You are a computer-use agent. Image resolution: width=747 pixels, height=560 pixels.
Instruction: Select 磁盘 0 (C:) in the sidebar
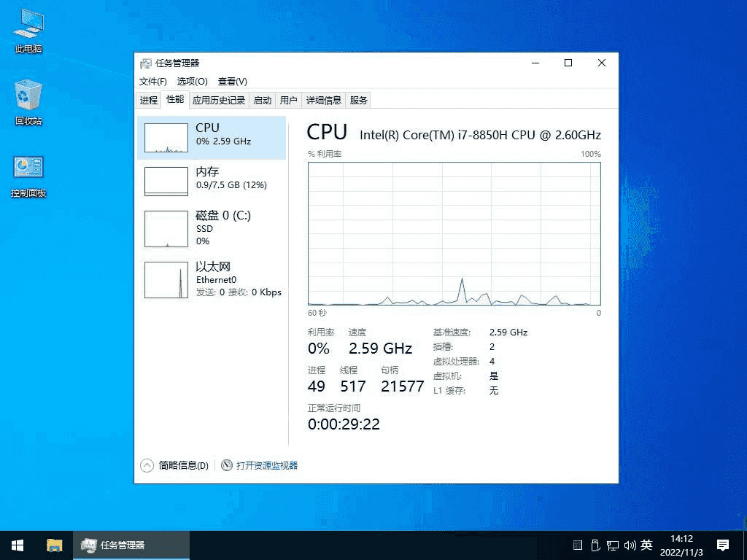tap(212, 227)
